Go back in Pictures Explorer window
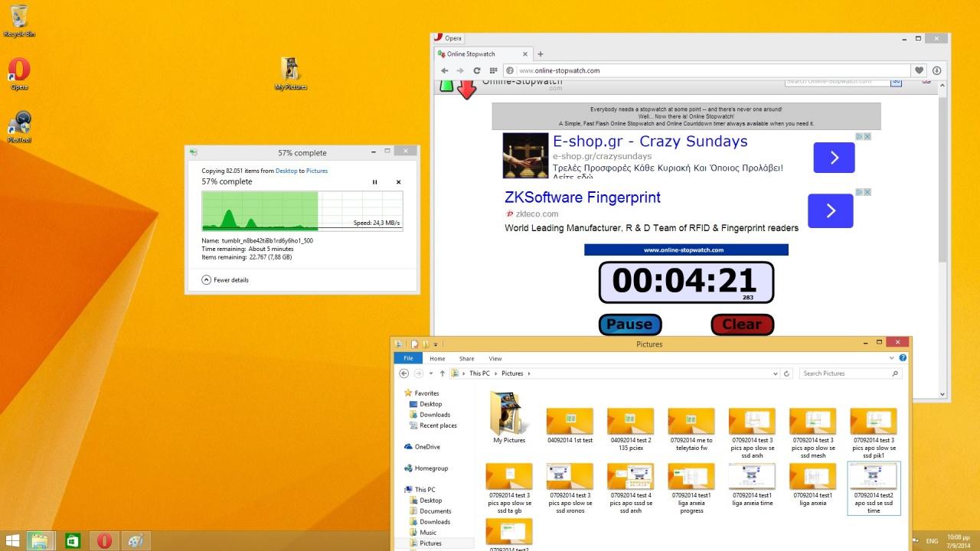Viewport: 980px width, 551px height. point(404,373)
